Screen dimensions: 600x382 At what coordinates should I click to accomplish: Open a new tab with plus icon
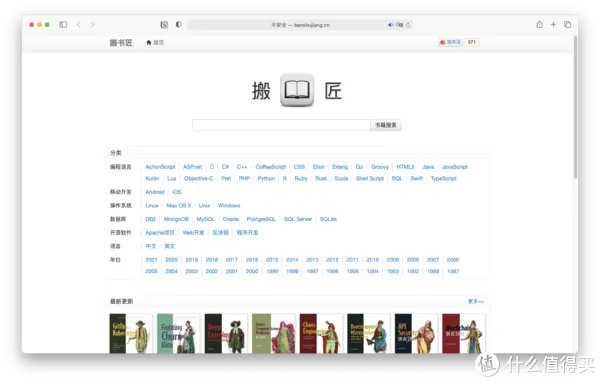coord(553,24)
